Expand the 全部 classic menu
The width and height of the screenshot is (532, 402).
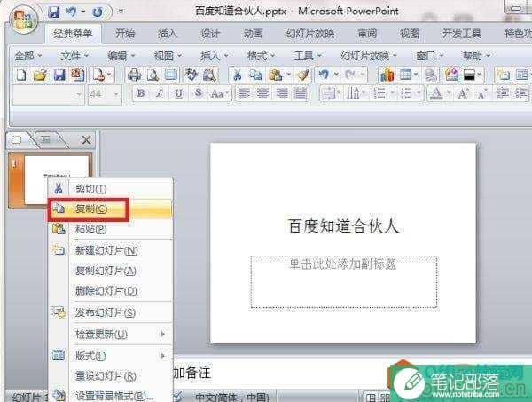click(x=28, y=55)
